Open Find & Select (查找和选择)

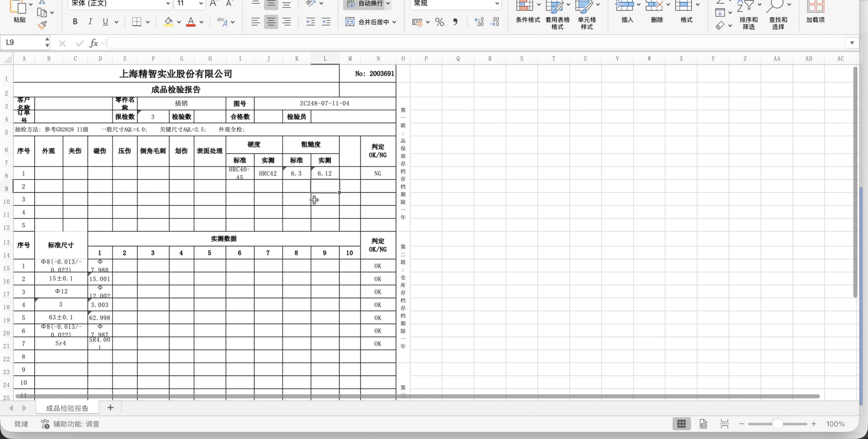(x=778, y=15)
